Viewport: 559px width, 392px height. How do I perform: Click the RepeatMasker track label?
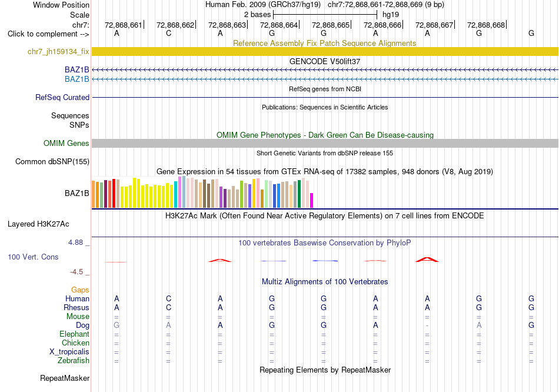pyautogui.click(x=65, y=378)
